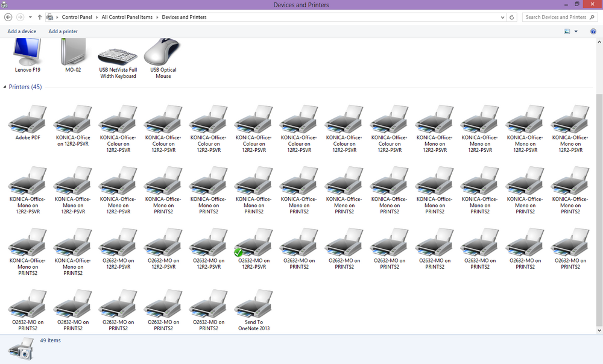Select the Adobe PDF printer icon
Screen dimensions: 603x364
pos(28,122)
